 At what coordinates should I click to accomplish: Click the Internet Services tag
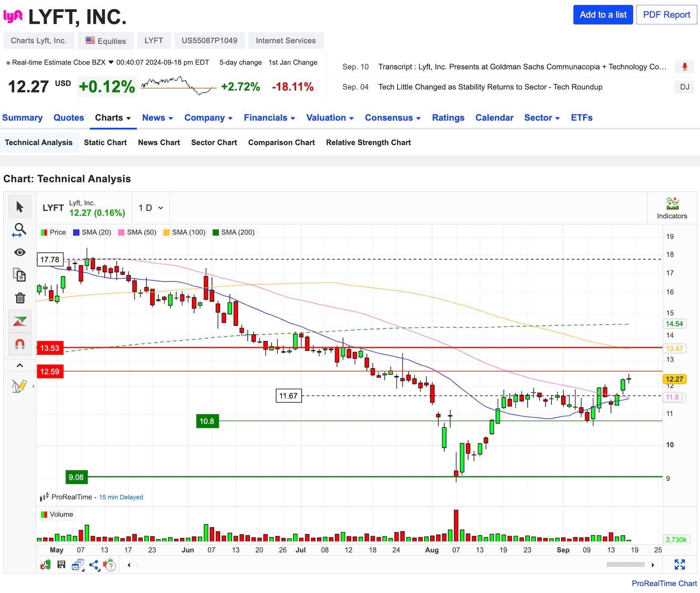pos(286,41)
